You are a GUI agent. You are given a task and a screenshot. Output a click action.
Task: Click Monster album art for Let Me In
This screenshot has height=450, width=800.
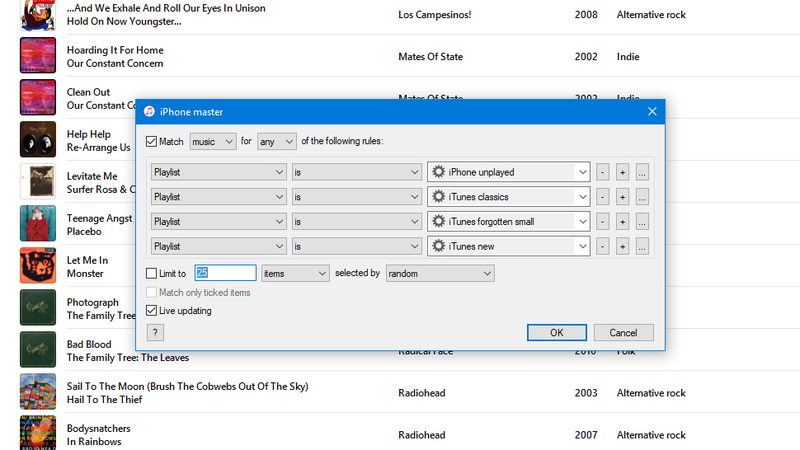tap(38, 265)
